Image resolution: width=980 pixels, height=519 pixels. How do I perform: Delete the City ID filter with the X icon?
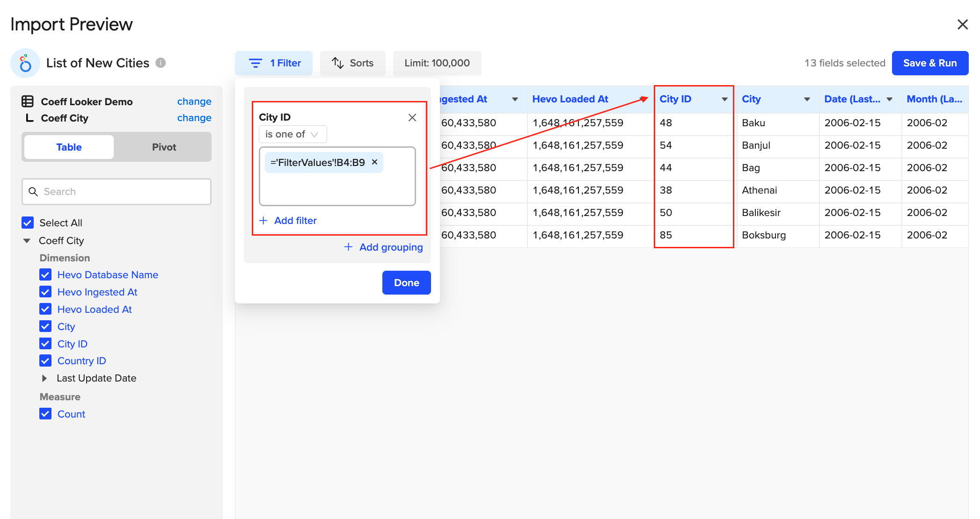click(412, 117)
